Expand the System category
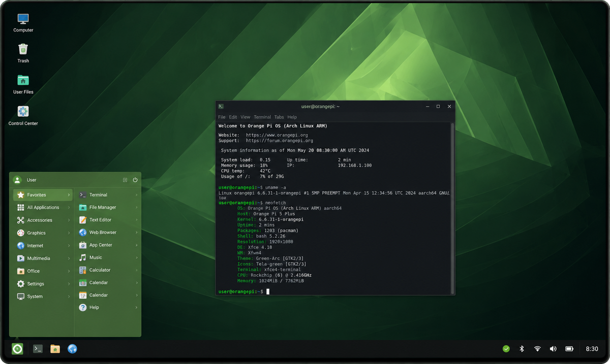 43,296
